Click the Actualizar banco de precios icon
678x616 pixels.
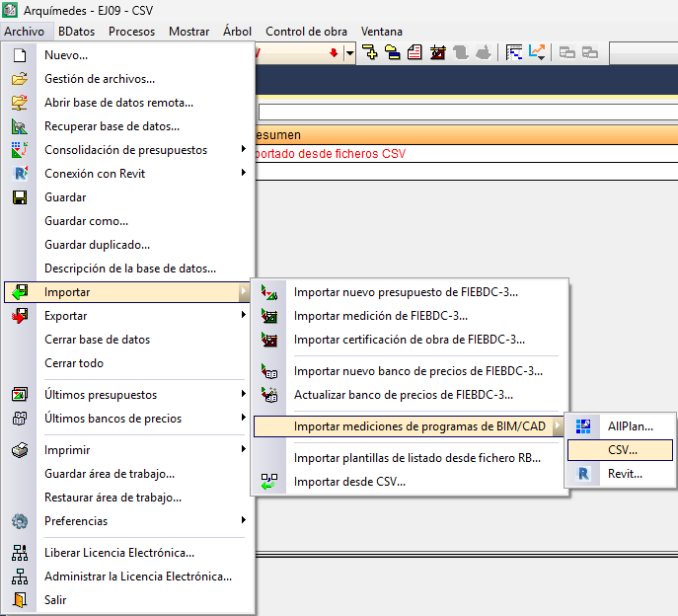[x=269, y=395]
